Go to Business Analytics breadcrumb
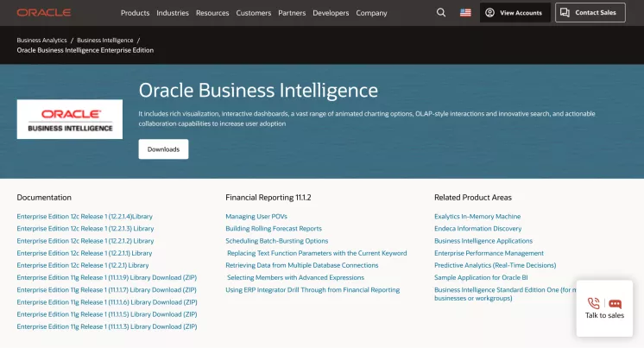Image resolution: width=644 pixels, height=348 pixels. pyautogui.click(x=42, y=41)
